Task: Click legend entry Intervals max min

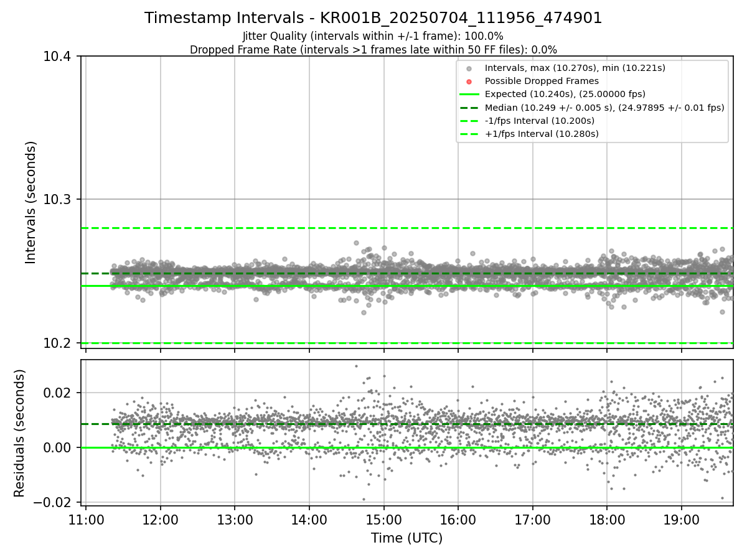Action: [x=575, y=68]
